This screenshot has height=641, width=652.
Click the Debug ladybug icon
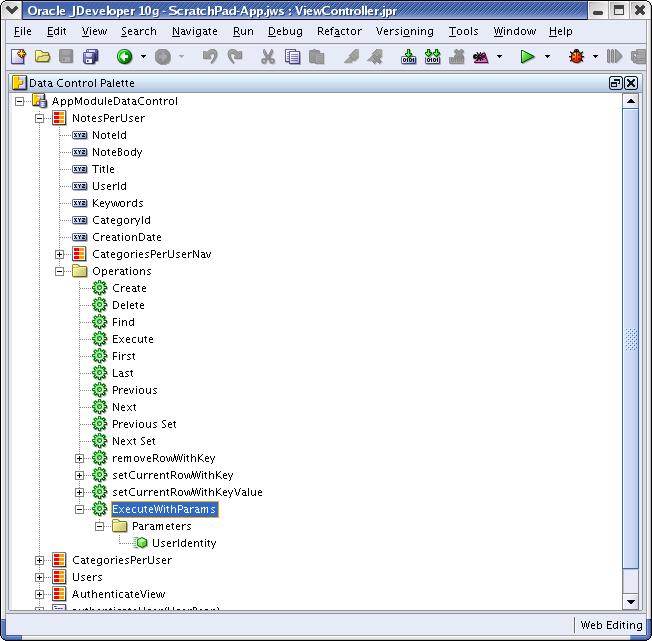[x=576, y=57]
